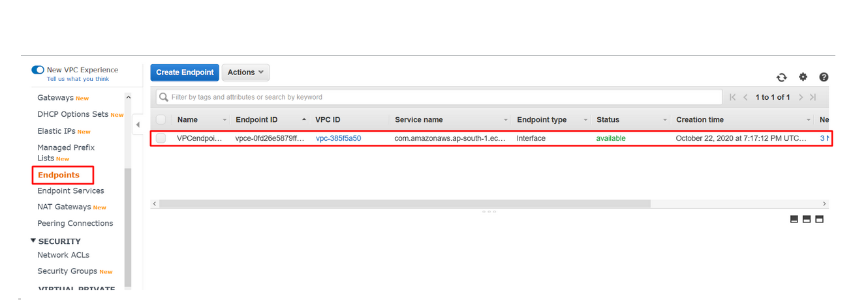Collapse the left navigation sidebar arrow
Screen dimensions: 868x300
[138, 125]
